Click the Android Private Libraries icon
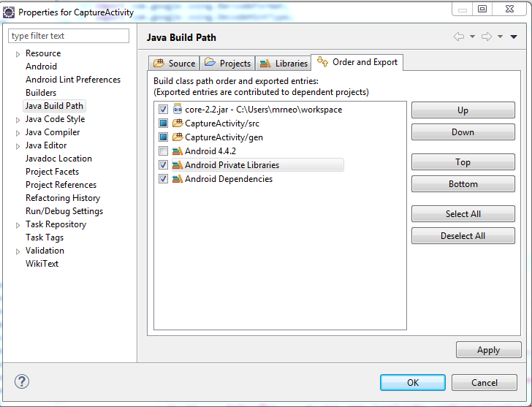Image resolution: width=532 pixels, height=407 pixels. click(x=178, y=165)
